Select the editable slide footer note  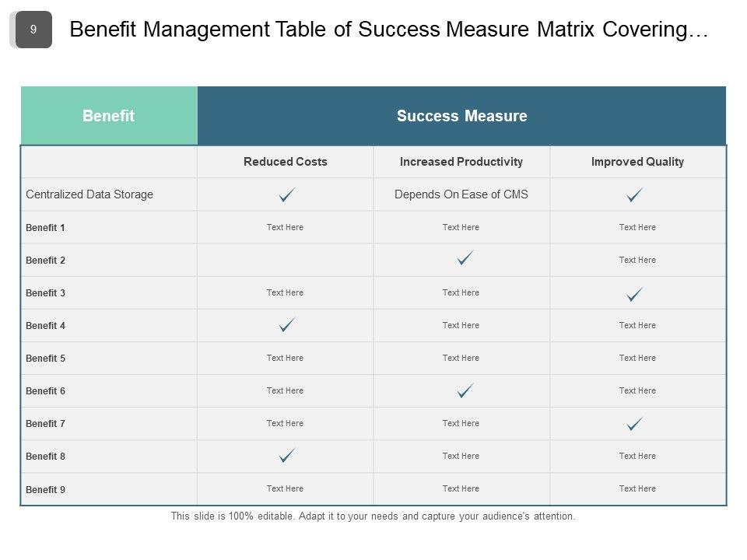pyautogui.click(x=373, y=516)
